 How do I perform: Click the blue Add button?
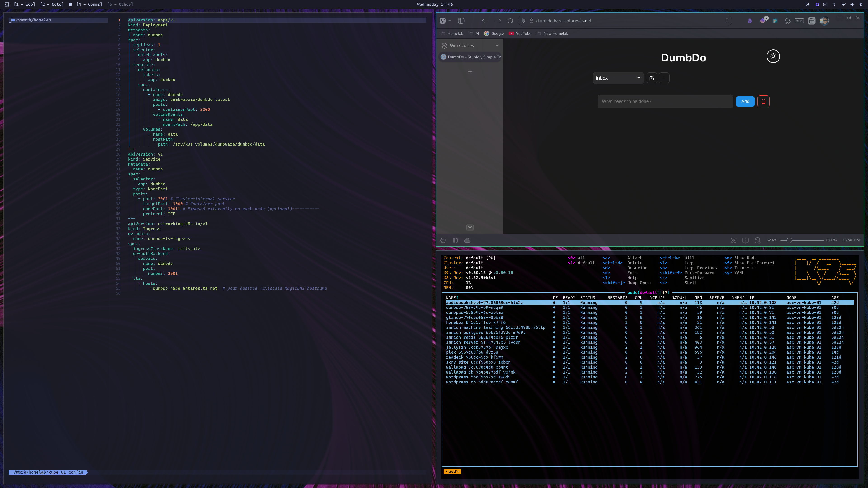pos(745,101)
